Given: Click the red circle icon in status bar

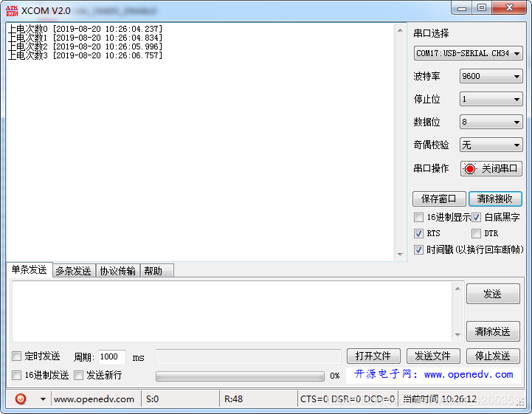Looking at the screenshot, I should coord(21,399).
